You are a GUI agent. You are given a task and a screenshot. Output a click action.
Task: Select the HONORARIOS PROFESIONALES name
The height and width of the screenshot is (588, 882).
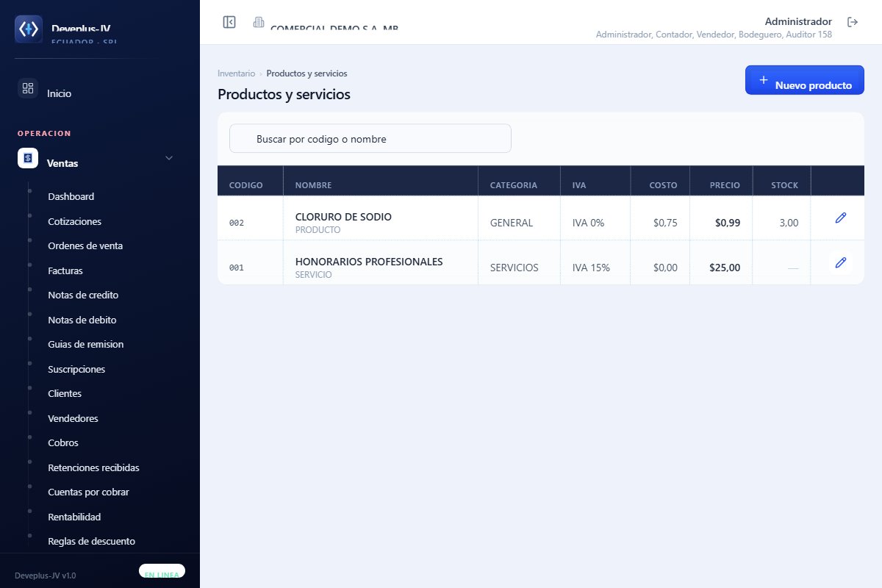coord(369,262)
